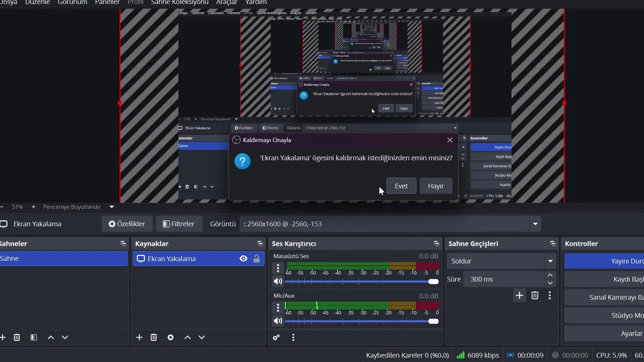The image size is (644, 362).
Task: Move source up in Kaynaklar panel
Action: pos(187,337)
